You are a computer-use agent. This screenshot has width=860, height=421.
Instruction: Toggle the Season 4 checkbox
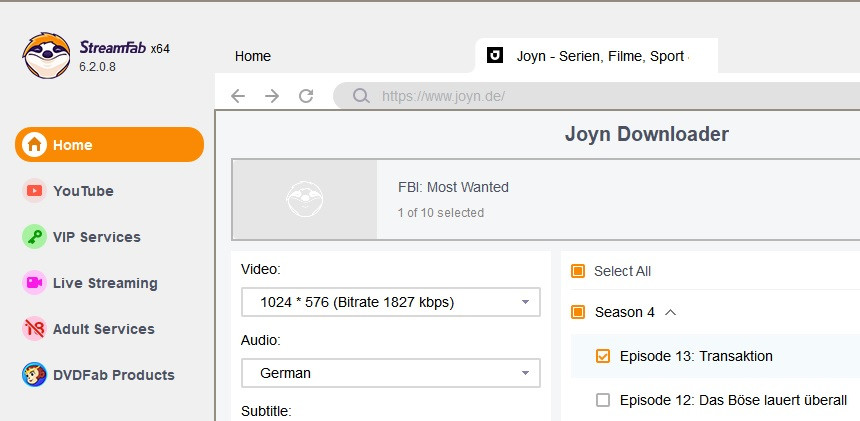click(578, 312)
